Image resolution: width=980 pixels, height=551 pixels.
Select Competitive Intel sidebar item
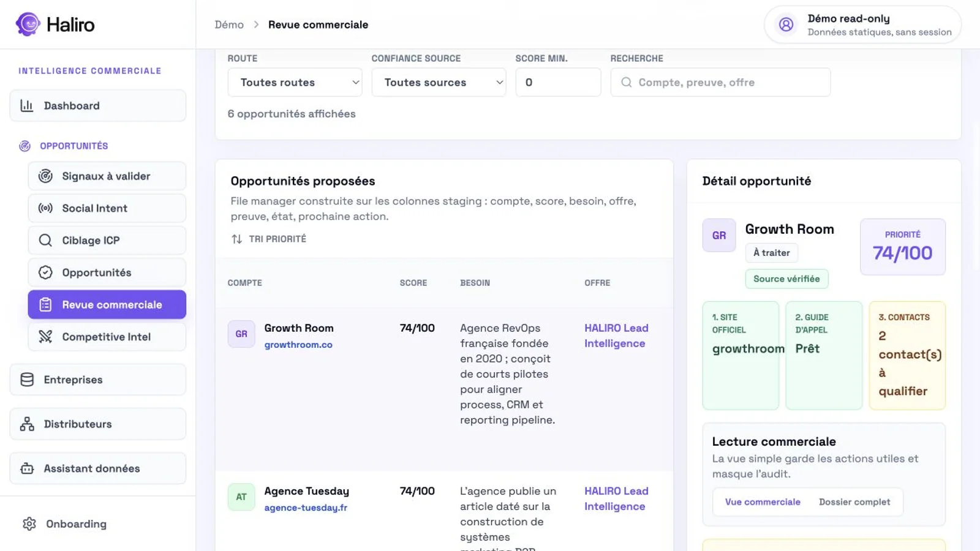[107, 337]
